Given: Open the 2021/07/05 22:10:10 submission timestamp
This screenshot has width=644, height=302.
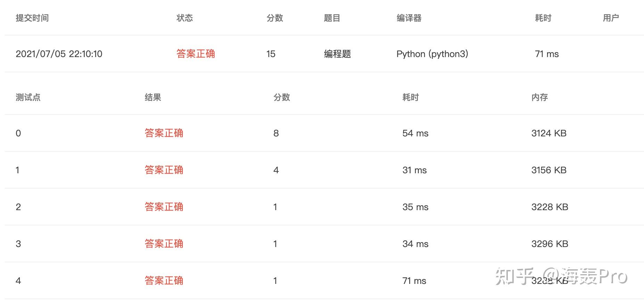Looking at the screenshot, I should pyautogui.click(x=59, y=54).
